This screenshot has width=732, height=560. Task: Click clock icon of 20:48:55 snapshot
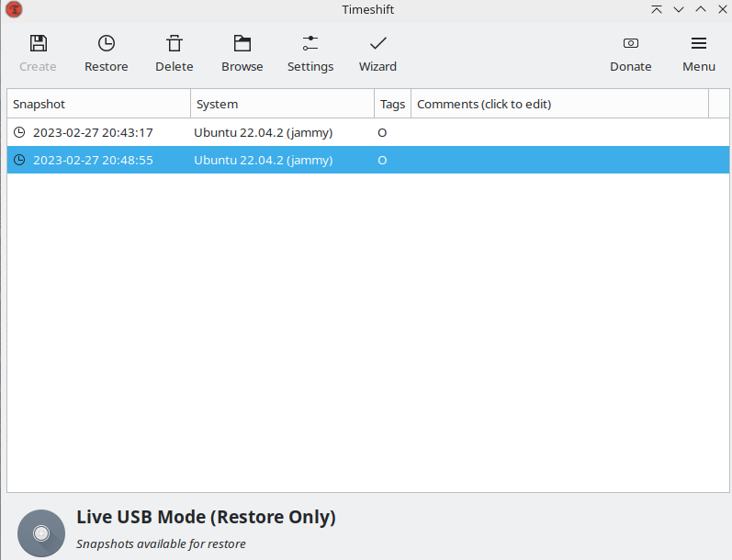click(19, 160)
